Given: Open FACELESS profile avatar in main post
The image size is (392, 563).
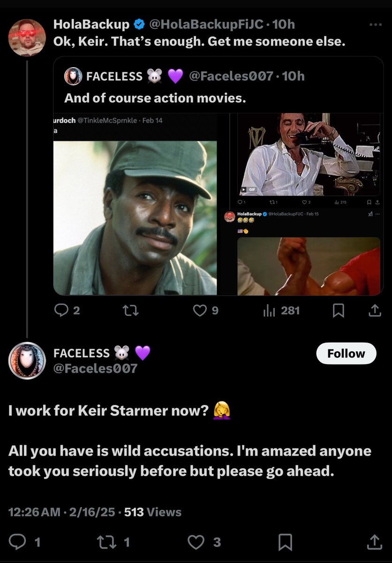Looking at the screenshot, I should 27,360.
